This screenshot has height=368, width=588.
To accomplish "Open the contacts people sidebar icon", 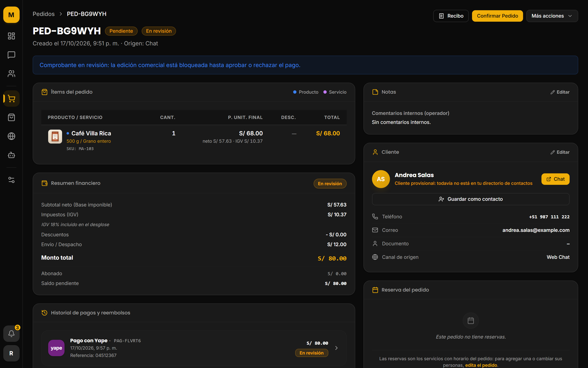I will (11, 74).
